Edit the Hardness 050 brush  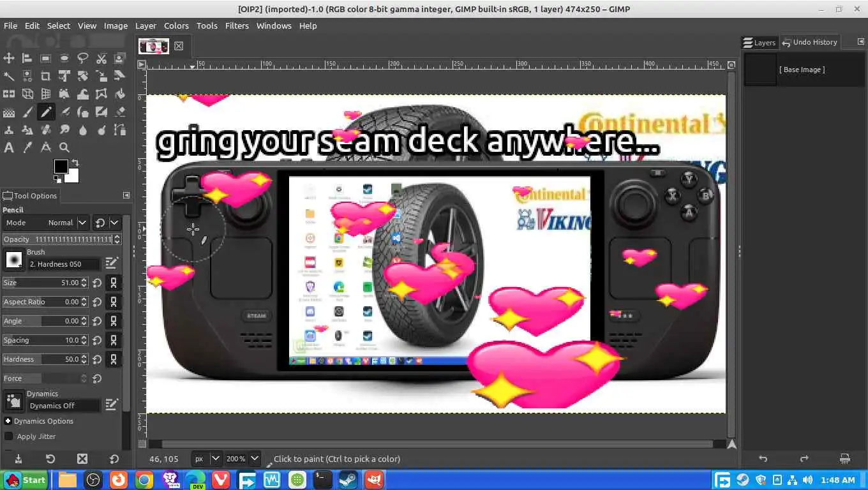112,263
